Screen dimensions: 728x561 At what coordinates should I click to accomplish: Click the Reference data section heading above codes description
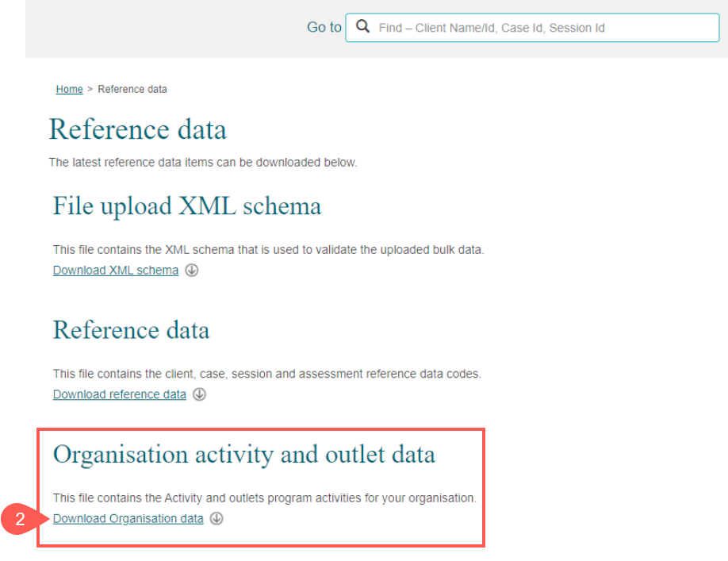click(x=132, y=330)
